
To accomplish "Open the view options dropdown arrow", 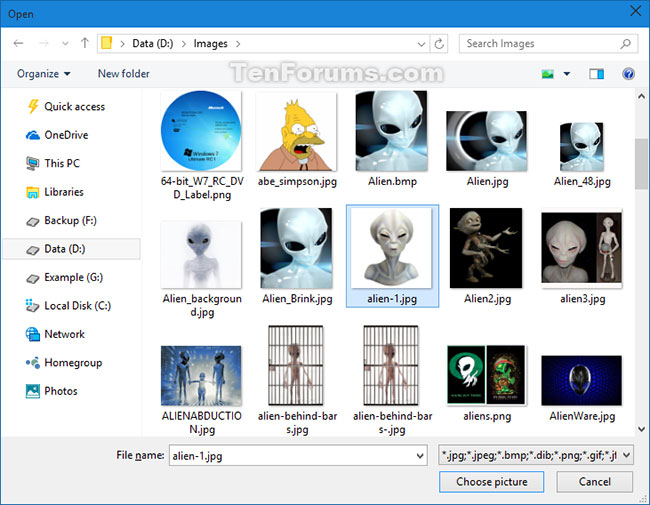I will click(567, 74).
